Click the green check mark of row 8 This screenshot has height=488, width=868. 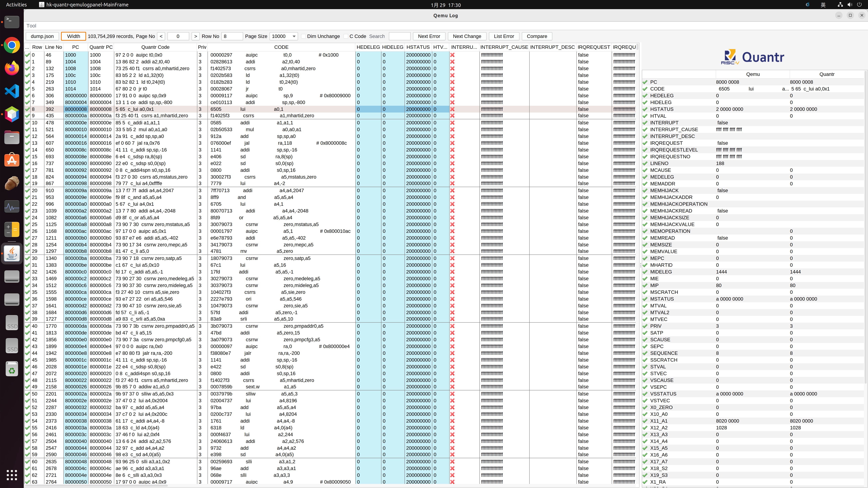(x=28, y=109)
